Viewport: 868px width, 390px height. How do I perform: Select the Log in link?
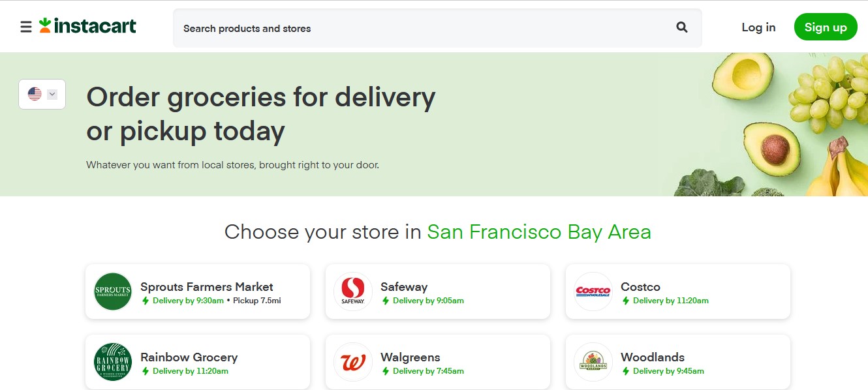tap(758, 27)
